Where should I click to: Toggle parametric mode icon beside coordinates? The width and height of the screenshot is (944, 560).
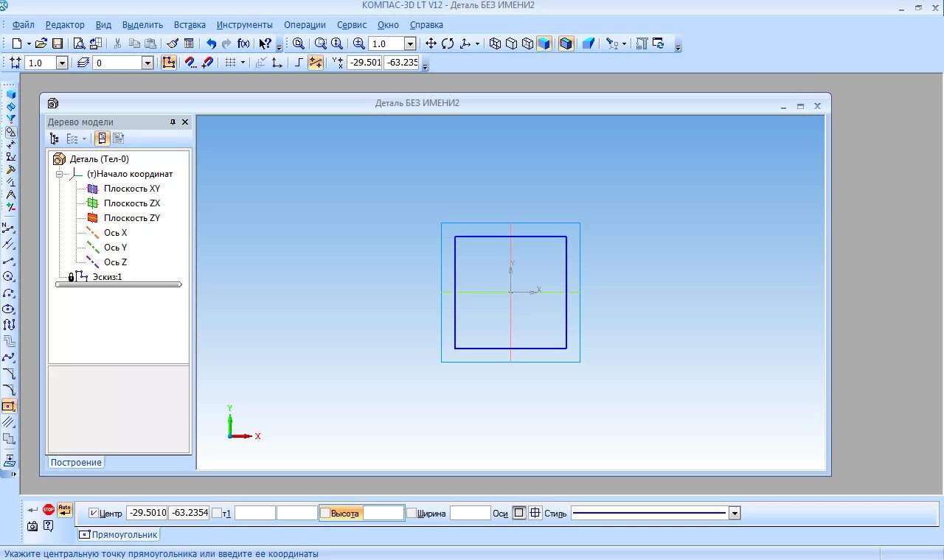click(x=315, y=63)
